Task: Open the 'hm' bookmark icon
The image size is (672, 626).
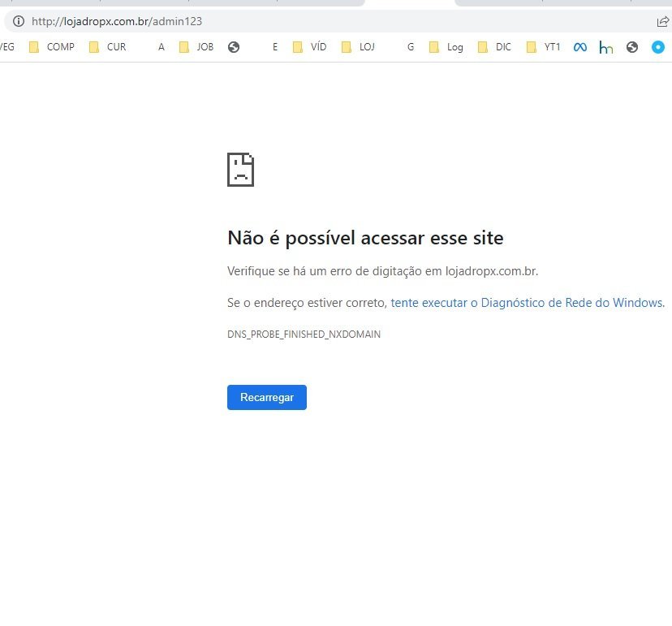Action: (606, 47)
